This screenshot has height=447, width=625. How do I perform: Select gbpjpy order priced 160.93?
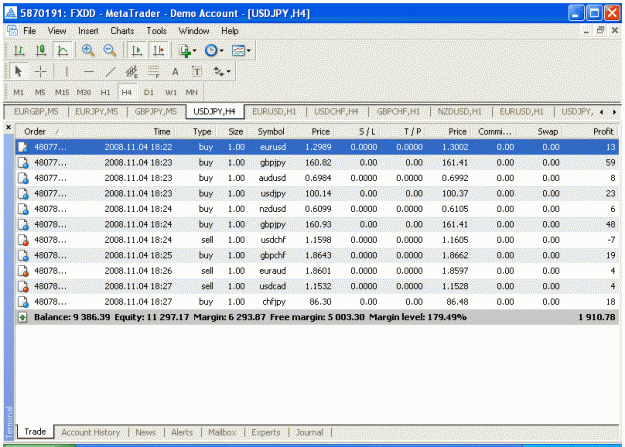point(317,224)
